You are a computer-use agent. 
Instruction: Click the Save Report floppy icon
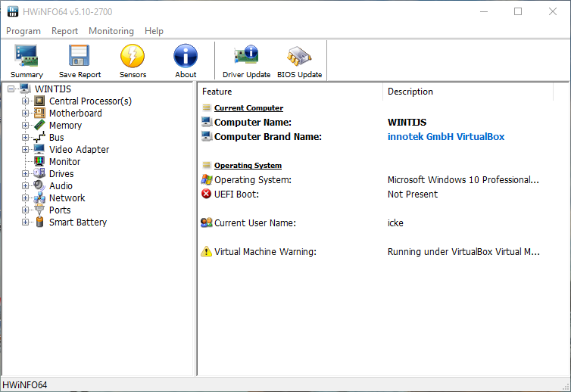pos(80,57)
